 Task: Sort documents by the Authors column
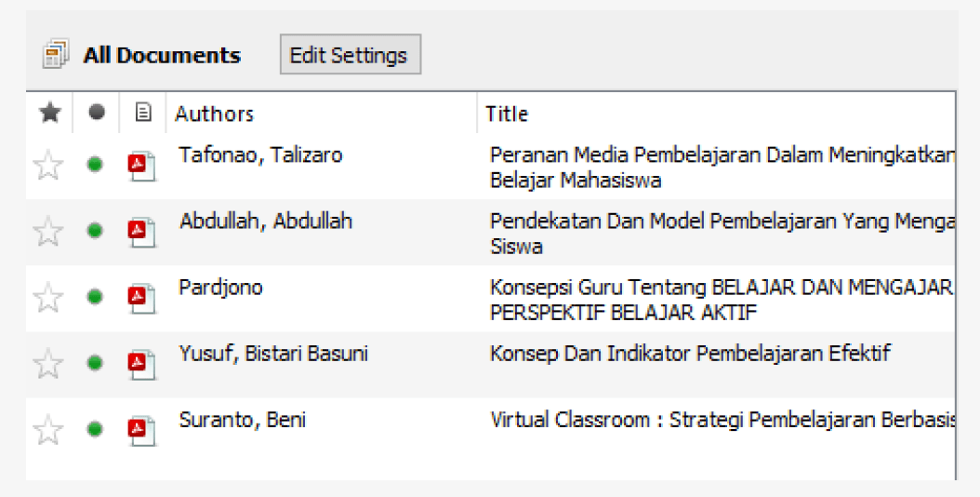point(215,114)
